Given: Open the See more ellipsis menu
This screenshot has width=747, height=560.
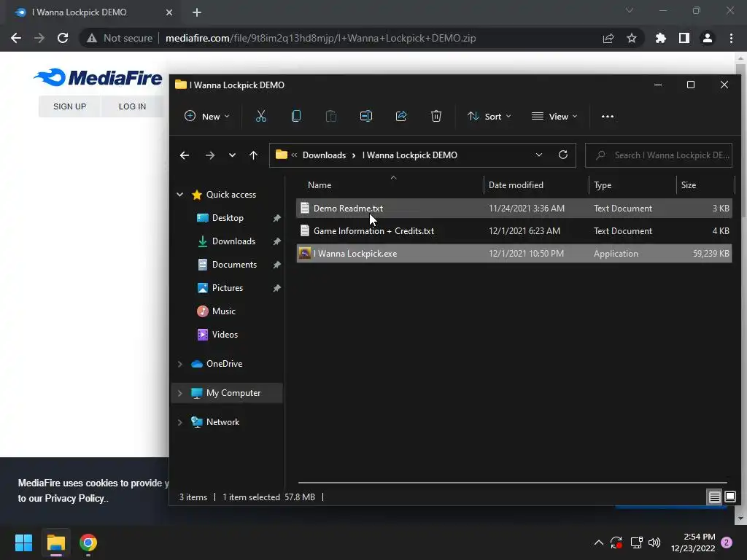Looking at the screenshot, I should [608, 116].
